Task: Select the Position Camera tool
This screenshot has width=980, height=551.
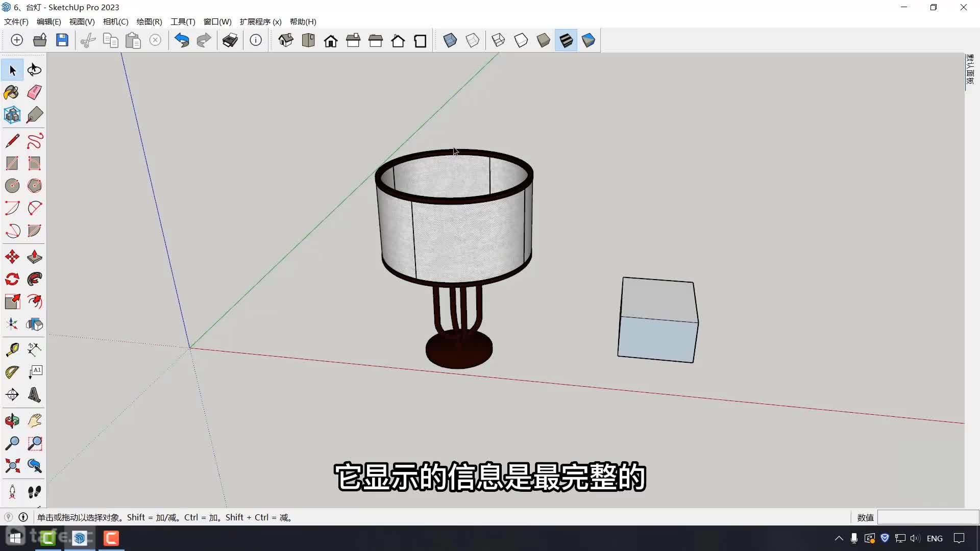Action: point(12,492)
